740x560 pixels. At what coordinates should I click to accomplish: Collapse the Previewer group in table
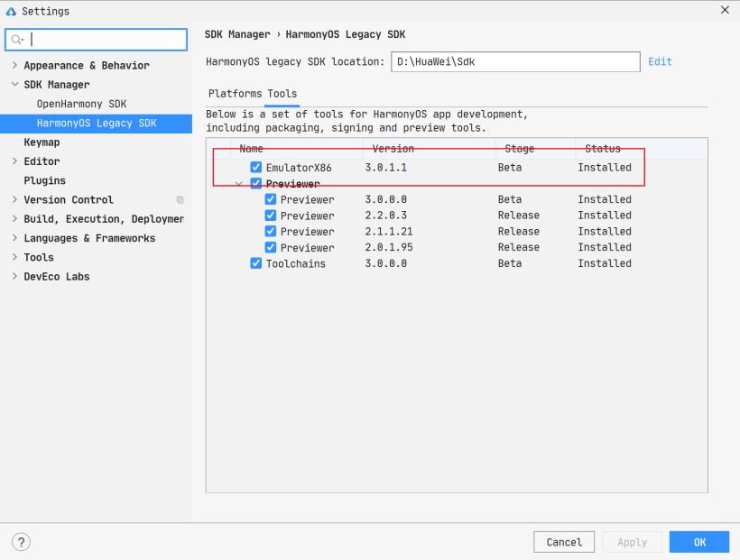239,184
